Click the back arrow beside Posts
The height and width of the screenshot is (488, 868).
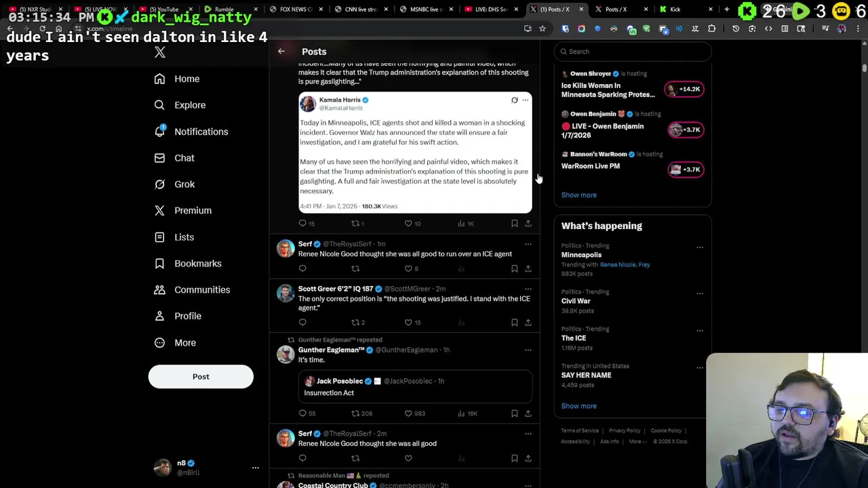[281, 52]
